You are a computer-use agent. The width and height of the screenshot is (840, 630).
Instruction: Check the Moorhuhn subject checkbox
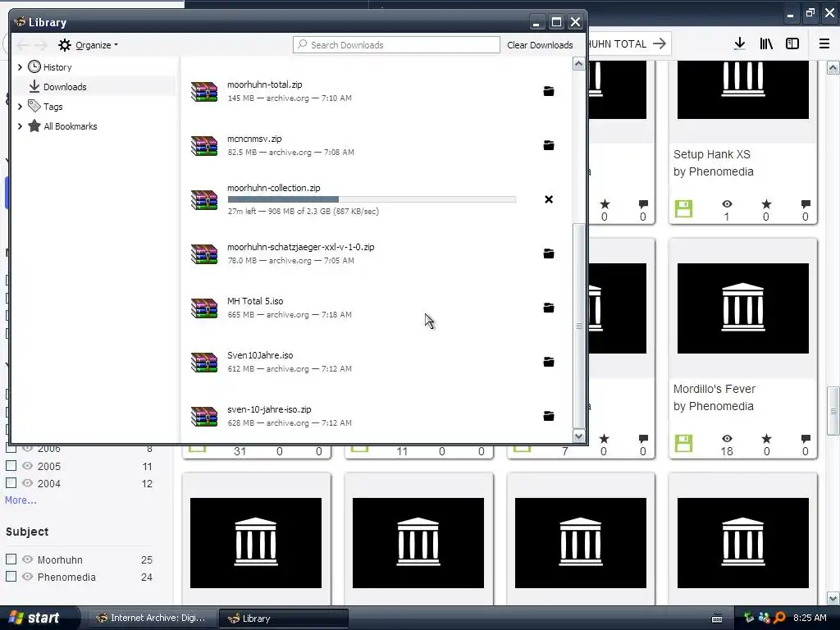pyautogui.click(x=11, y=559)
